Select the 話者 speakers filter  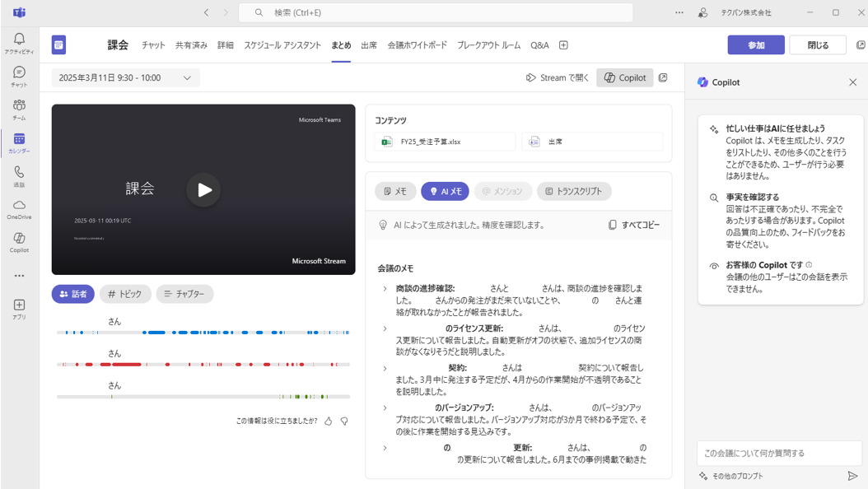(73, 294)
